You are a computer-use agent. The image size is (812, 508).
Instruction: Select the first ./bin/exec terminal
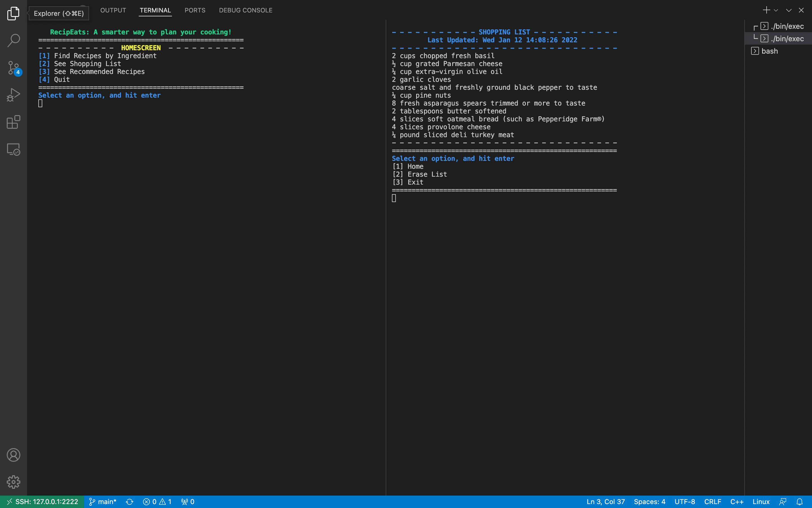tap(778, 26)
